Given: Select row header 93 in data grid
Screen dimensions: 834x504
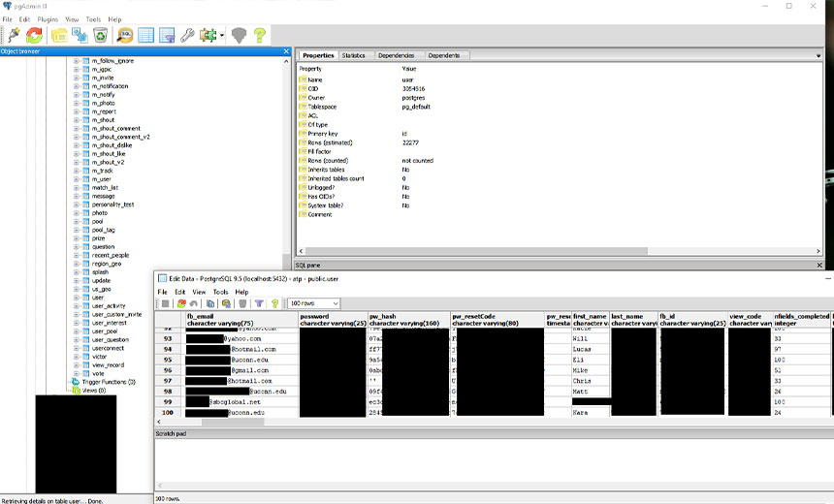Looking at the screenshot, I should tap(170, 338).
